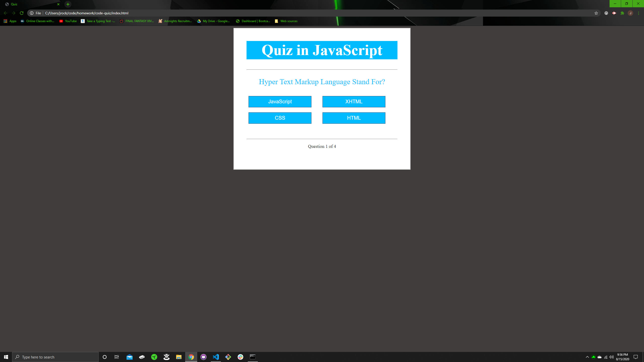Click the browser back button
The image size is (644, 362).
pyautogui.click(x=5, y=13)
